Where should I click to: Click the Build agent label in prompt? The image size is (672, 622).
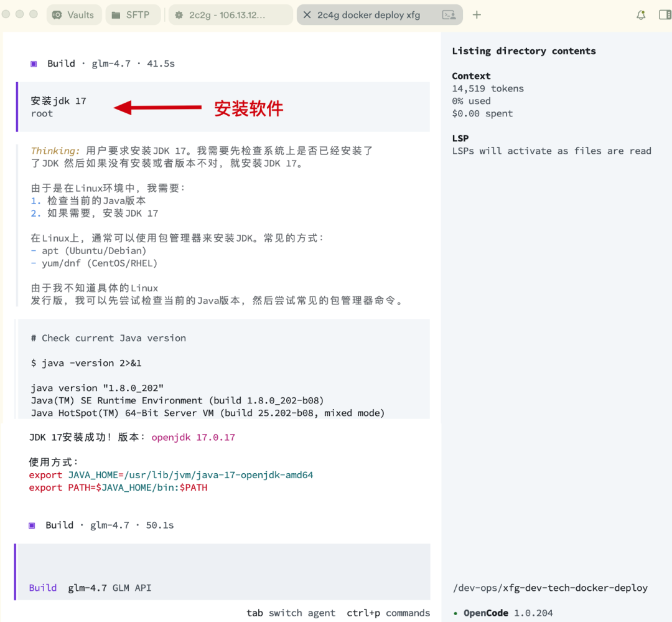[x=43, y=588]
